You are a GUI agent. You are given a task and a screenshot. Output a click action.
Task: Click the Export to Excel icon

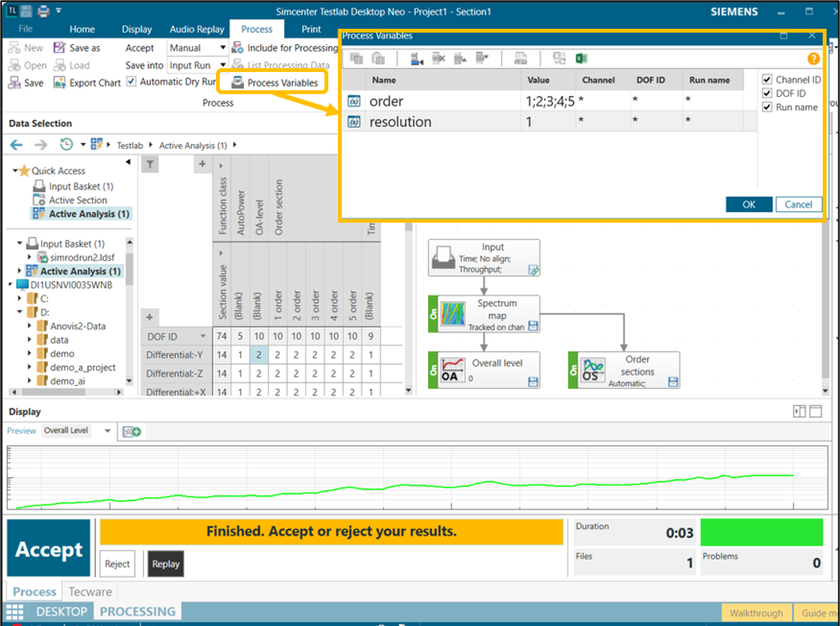pyautogui.click(x=581, y=59)
